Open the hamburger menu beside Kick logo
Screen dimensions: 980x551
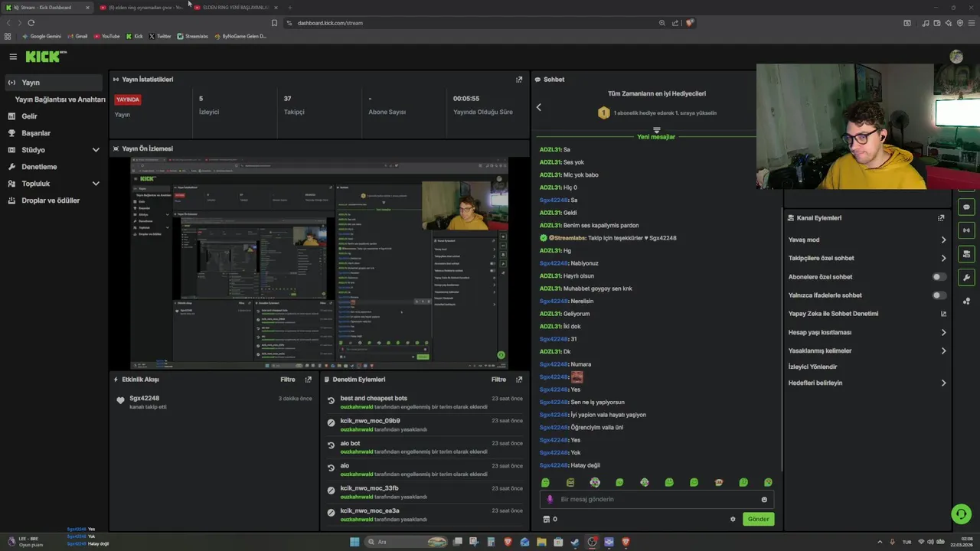pyautogui.click(x=13, y=57)
